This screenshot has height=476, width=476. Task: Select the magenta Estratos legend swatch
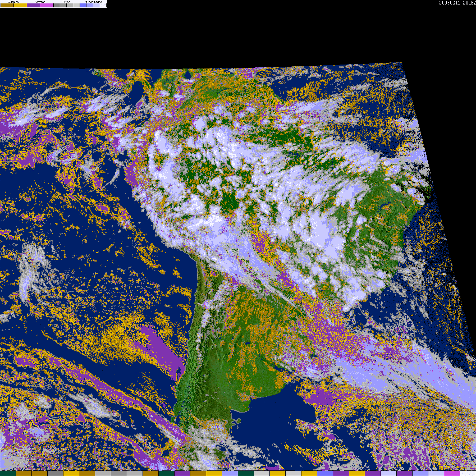click(47, 6)
